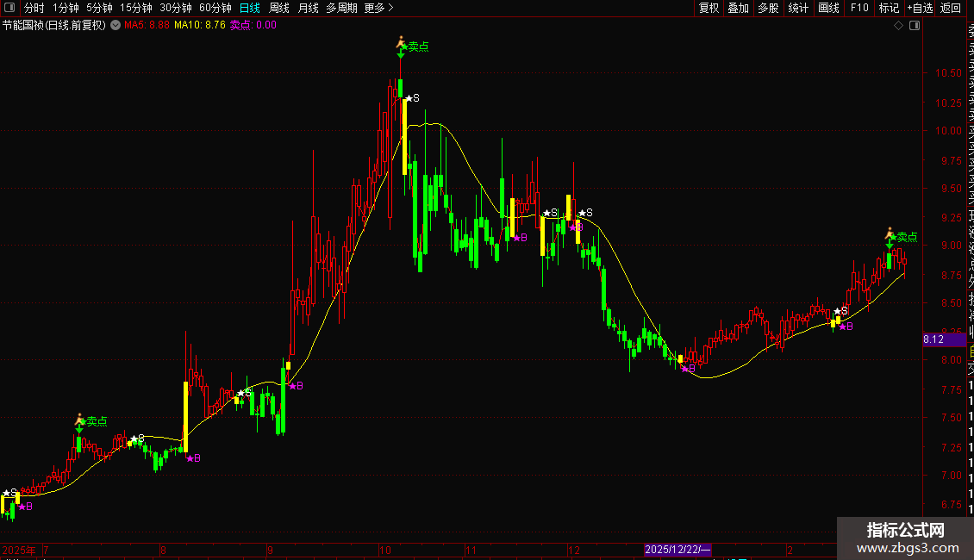Image resolution: width=974 pixels, height=560 pixels.
Task: Click the month 11 label on time axis
Action: [x=471, y=550]
